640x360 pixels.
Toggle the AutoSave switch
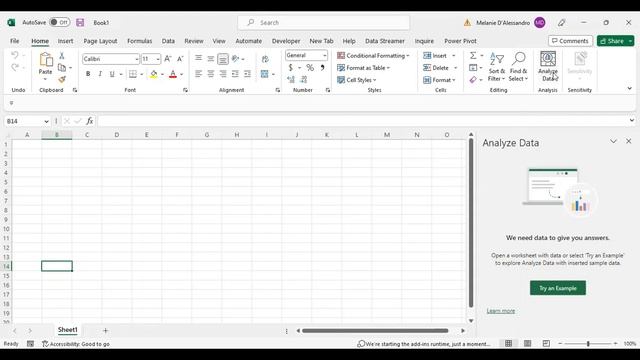pos(60,22)
